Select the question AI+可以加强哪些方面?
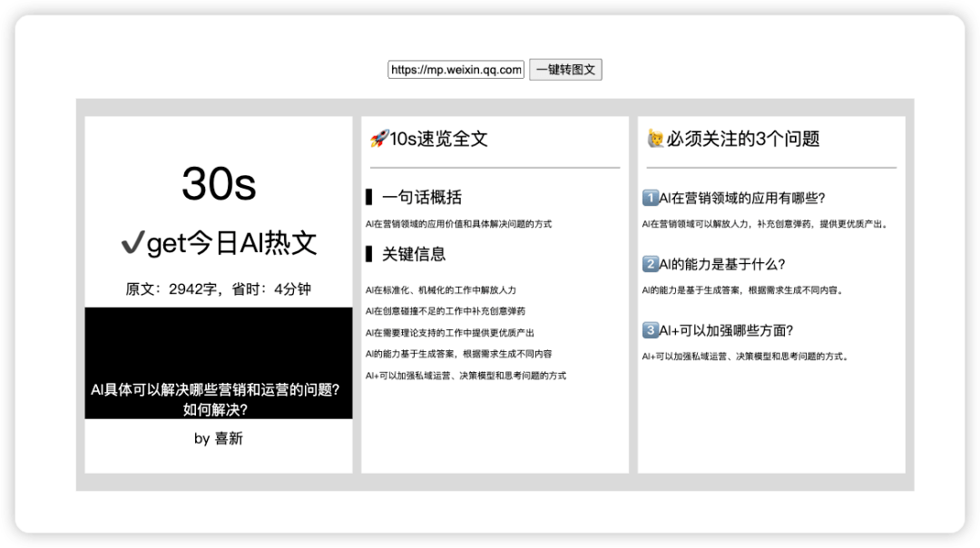 (x=723, y=330)
